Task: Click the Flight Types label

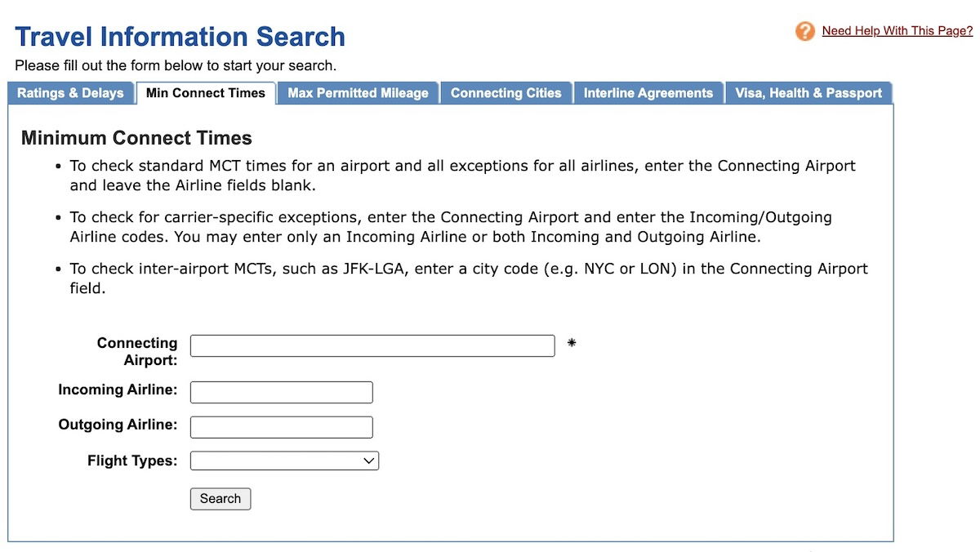Action: pos(132,461)
